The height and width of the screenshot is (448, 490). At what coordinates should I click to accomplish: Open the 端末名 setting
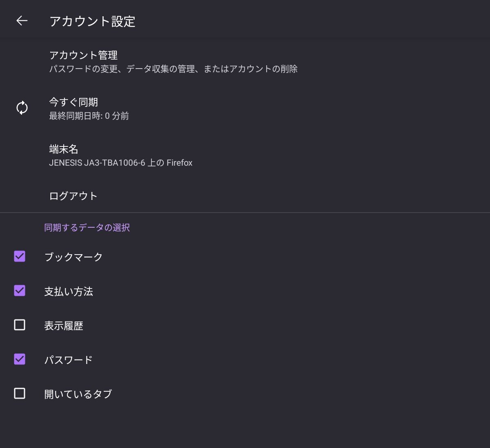tap(64, 149)
